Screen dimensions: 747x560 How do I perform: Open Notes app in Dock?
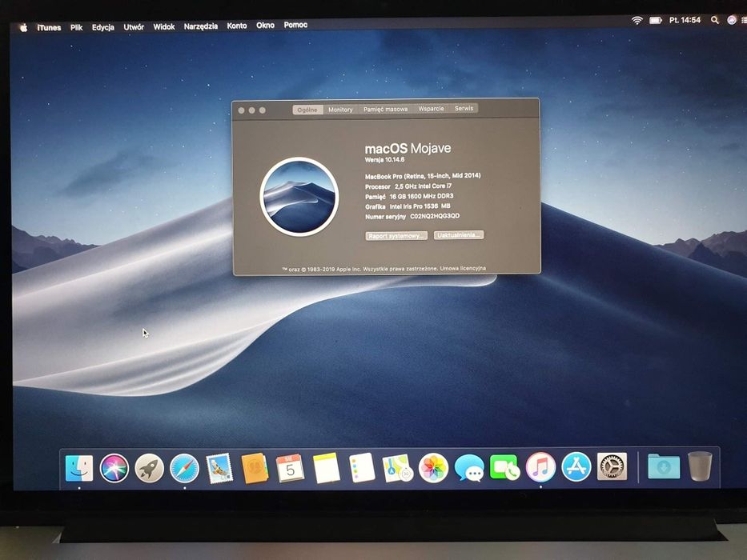[x=327, y=468]
